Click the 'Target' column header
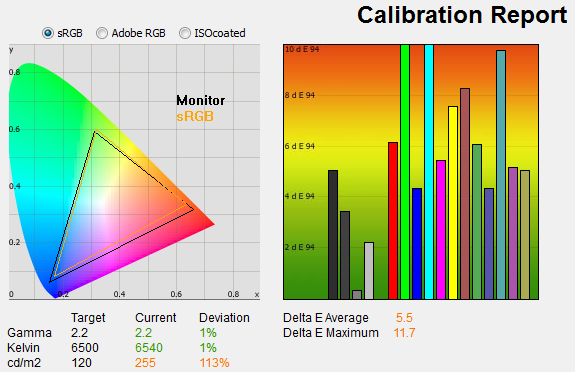Screen dimensions: 575x372 [x=88, y=318]
